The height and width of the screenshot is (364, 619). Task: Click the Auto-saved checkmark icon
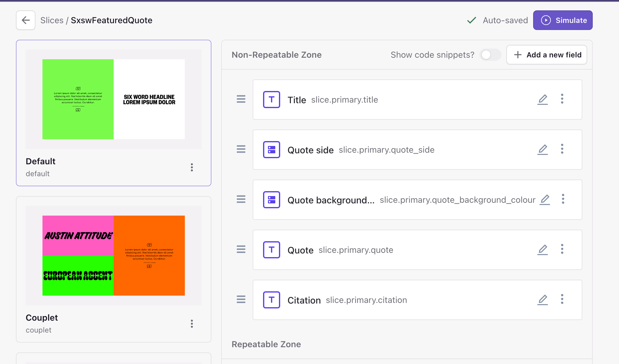472,20
